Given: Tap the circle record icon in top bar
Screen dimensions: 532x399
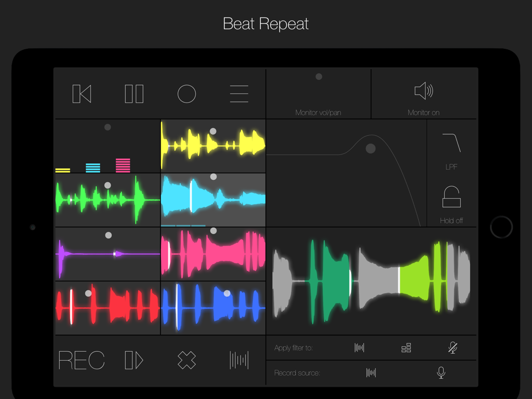Looking at the screenshot, I should point(187,94).
